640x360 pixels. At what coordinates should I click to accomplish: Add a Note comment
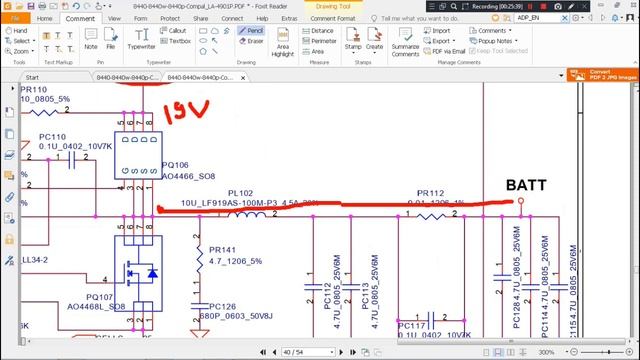[91, 39]
